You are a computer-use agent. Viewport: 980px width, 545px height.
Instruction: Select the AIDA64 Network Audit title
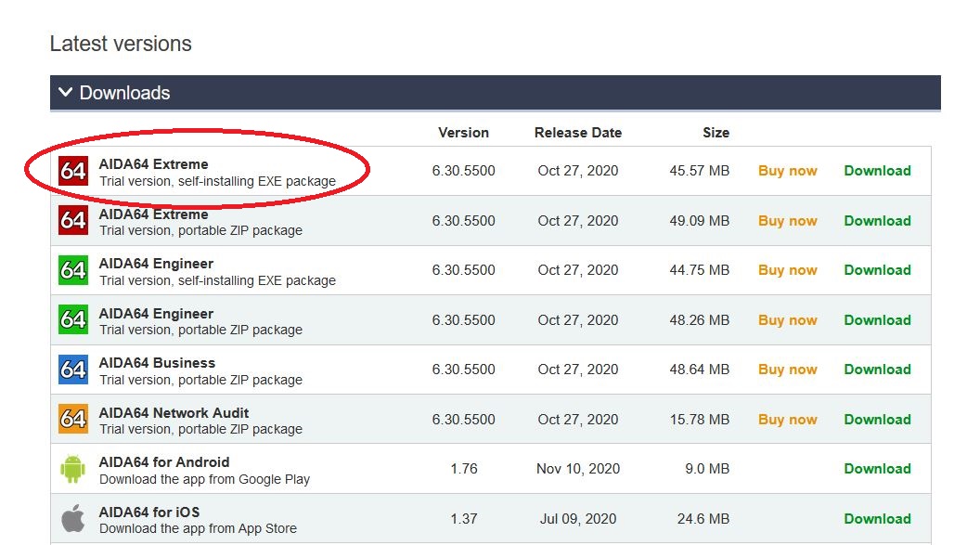(x=174, y=412)
